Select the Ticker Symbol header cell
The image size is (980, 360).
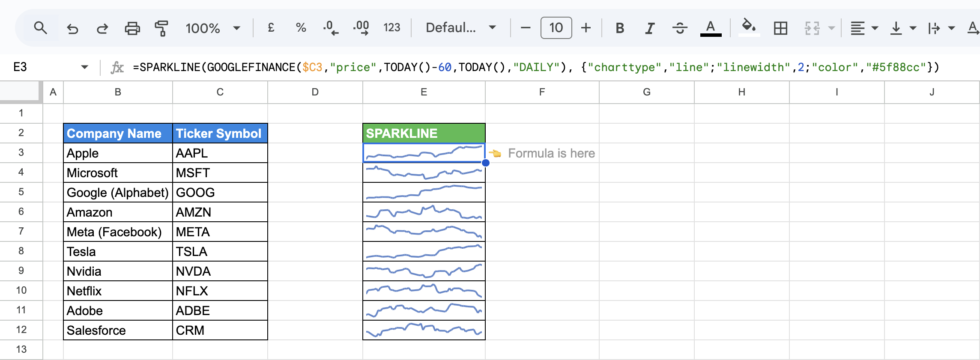(x=220, y=133)
